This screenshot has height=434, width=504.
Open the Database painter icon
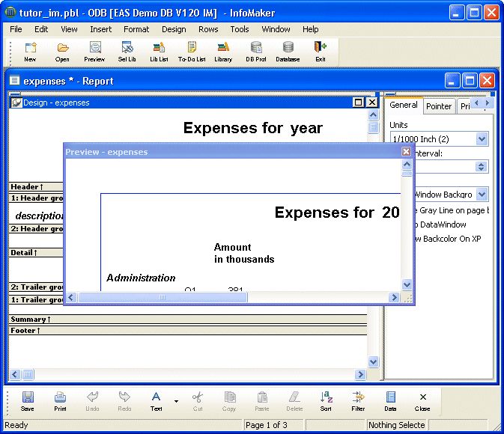(288, 52)
